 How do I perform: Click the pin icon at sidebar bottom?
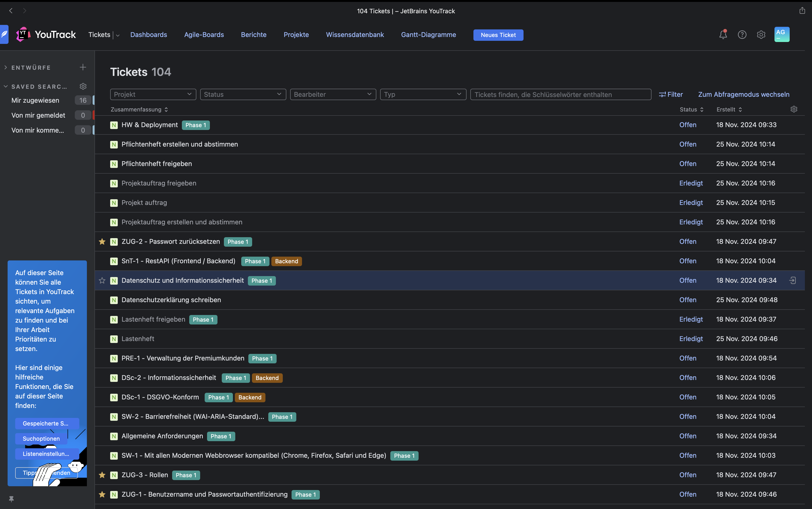(x=11, y=499)
